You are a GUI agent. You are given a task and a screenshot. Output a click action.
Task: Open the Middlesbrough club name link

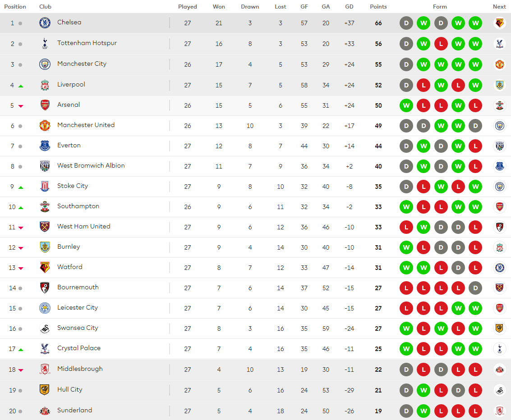coord(80,369)
